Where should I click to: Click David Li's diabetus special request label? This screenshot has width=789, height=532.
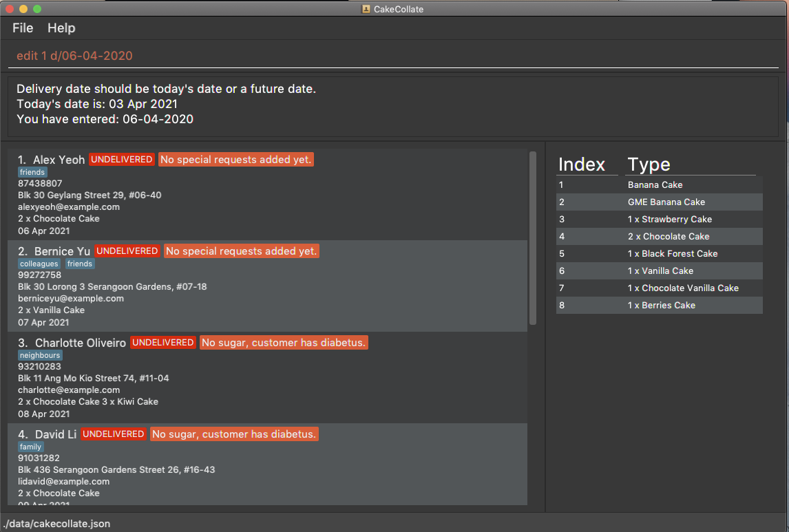point(235,434)
